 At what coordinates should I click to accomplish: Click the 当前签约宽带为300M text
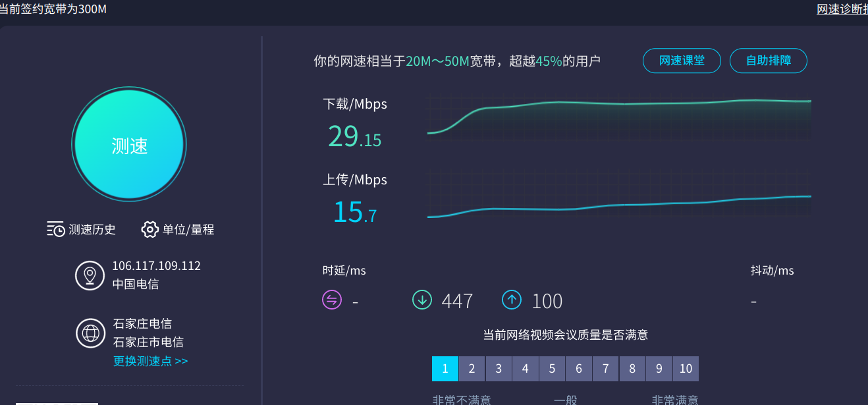tap(53, 9)
